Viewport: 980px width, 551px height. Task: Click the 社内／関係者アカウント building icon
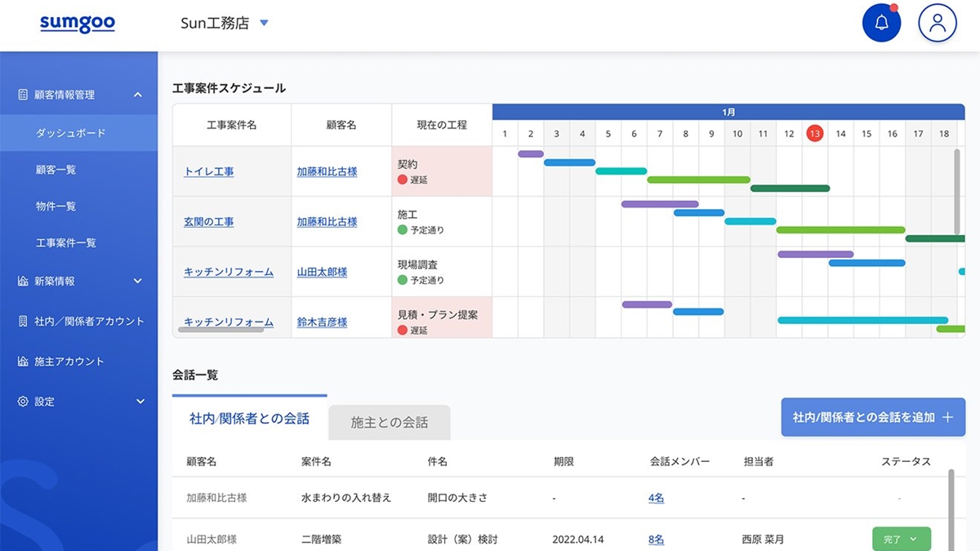point(23,322)
